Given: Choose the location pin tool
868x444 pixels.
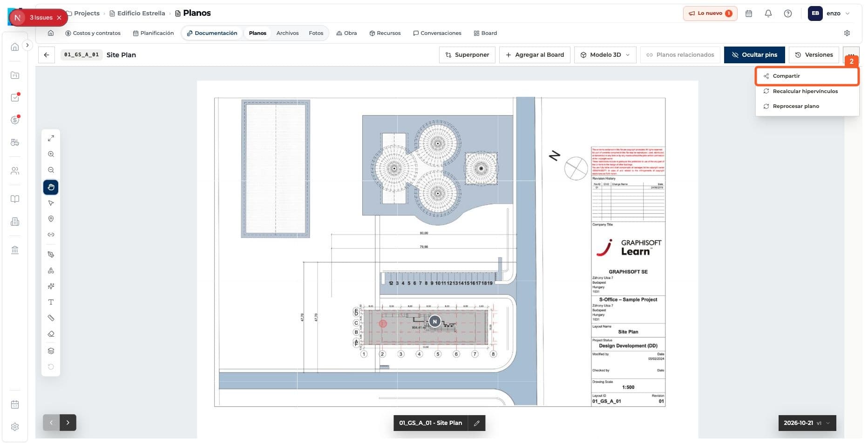Looking at the screenshot, I should pos(51,219).
